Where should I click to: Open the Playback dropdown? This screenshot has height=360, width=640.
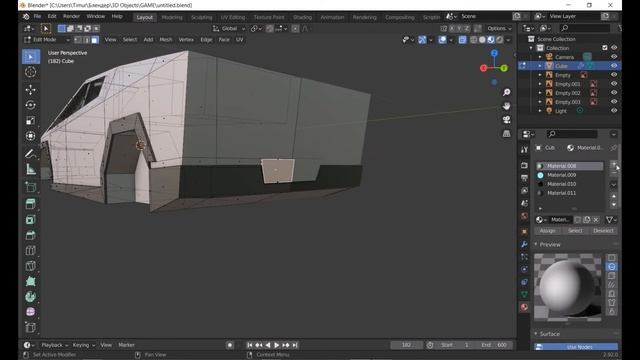click(x=54, y=345)
